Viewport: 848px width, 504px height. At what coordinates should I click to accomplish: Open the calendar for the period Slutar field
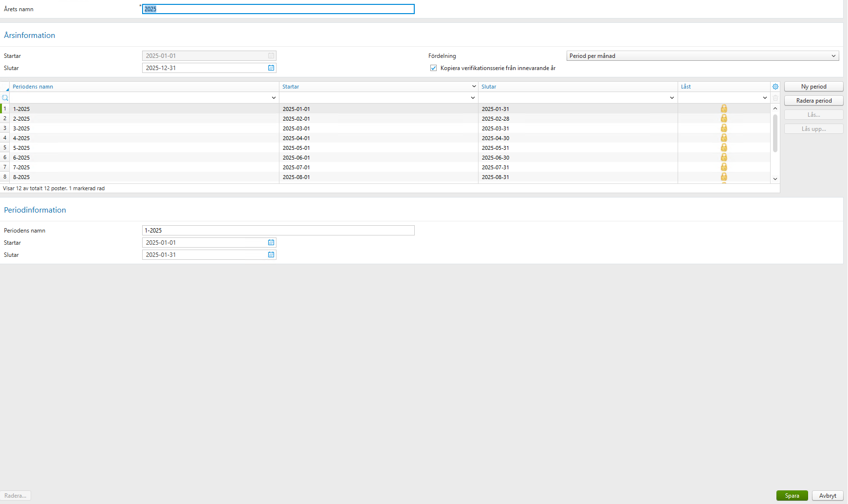coord(271,254)
